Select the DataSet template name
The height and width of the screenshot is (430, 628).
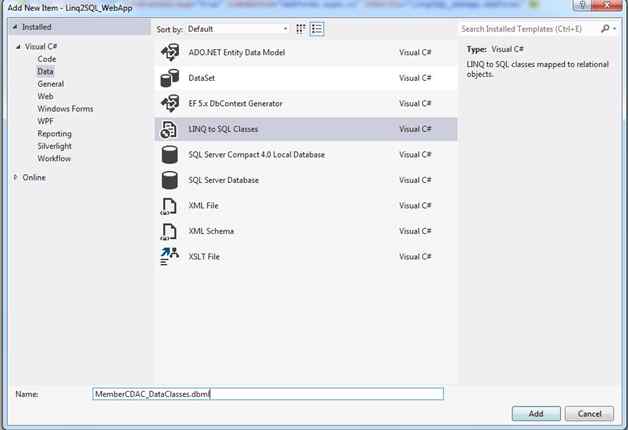tap(201, 78)
